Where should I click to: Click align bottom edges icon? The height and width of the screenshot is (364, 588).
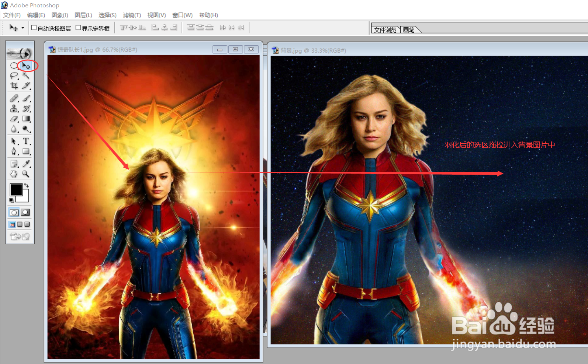[x=142, y=28]
